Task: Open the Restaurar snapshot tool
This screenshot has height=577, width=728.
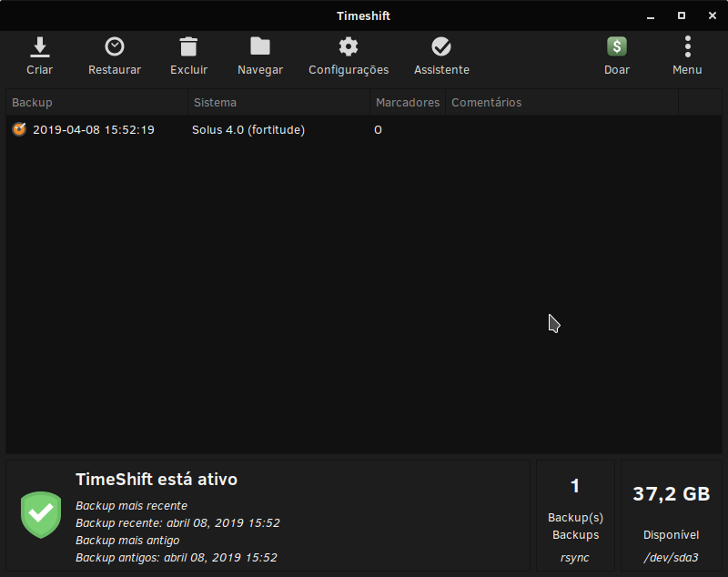Action: pyautogui.click(x=115, y=47)
